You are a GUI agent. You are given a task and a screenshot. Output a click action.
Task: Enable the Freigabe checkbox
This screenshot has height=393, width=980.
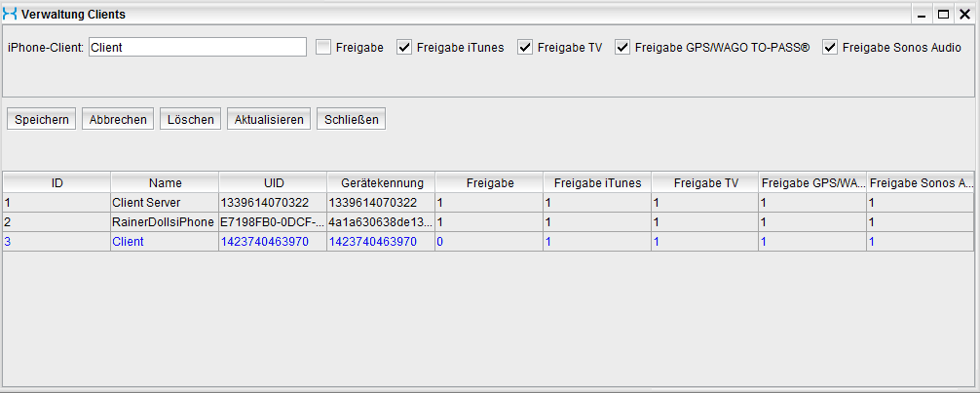[324, 47]
